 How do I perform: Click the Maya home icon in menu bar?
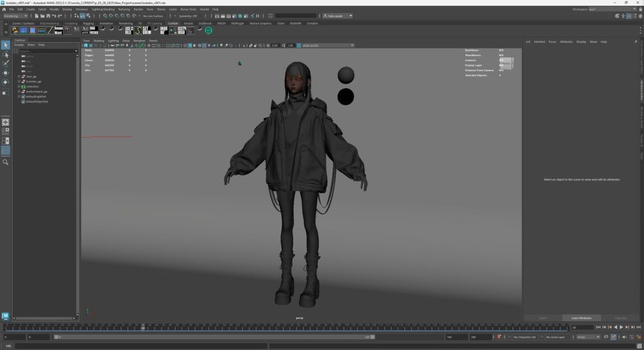4,9
